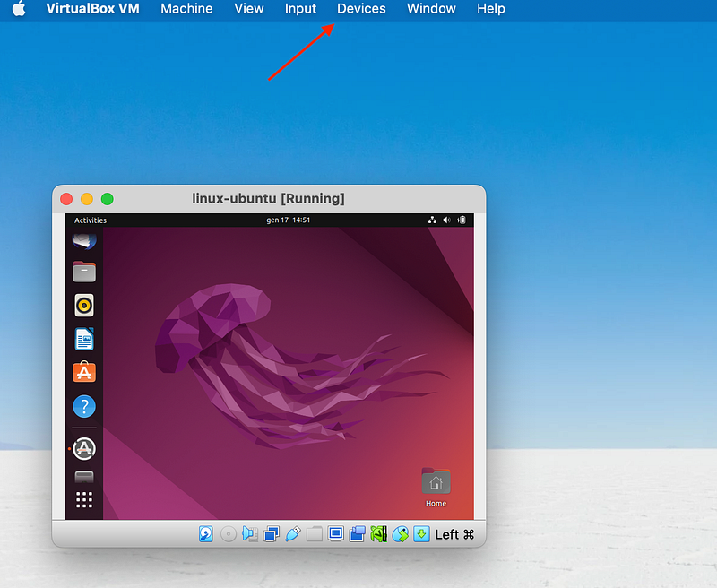Click the display status icon
This screenshot has width=717, height=588.
335,533
